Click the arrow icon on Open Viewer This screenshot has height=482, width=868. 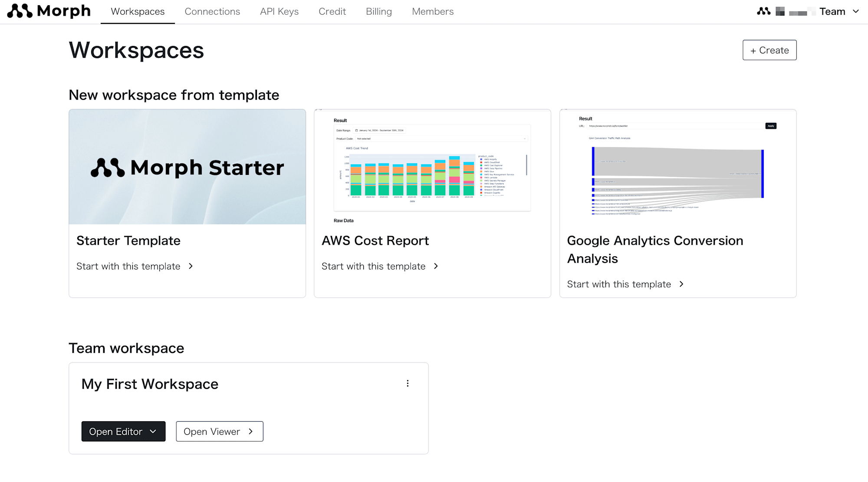(x=250, y=432)
